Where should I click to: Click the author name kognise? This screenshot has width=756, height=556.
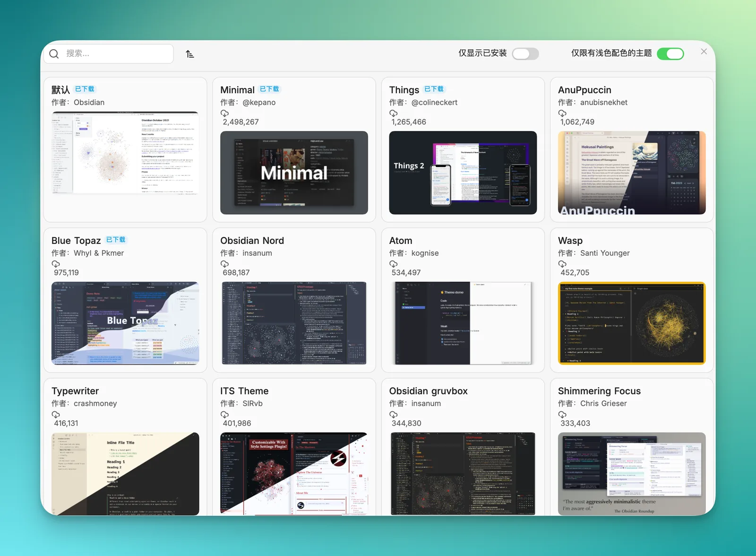[x=425, y=253]
